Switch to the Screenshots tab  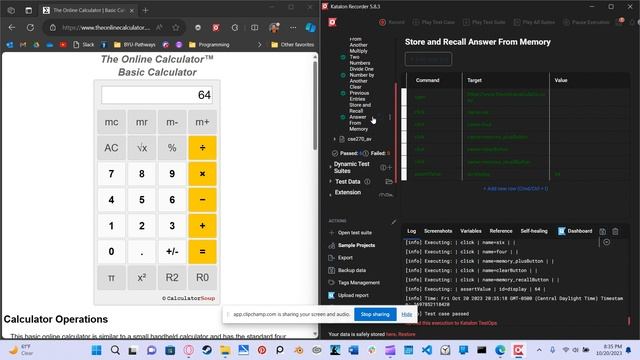coord(438,231)
